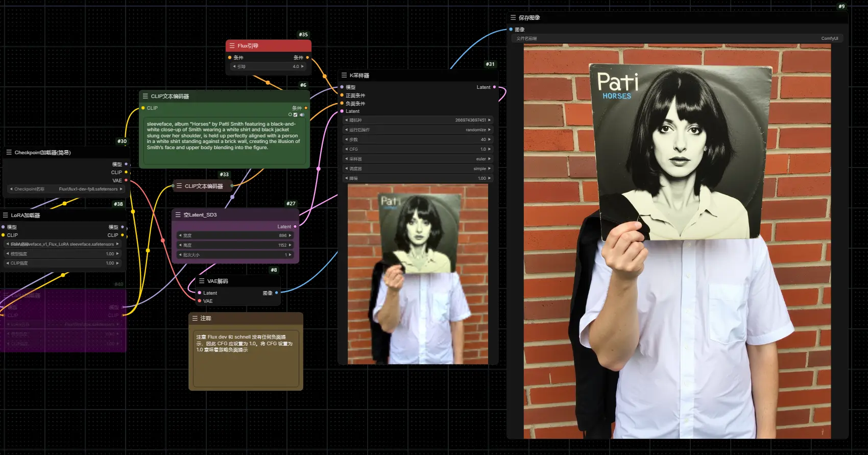Increase 步数 with its right arrow
Viewport: 868px width, 455px height.
[489, 139]
